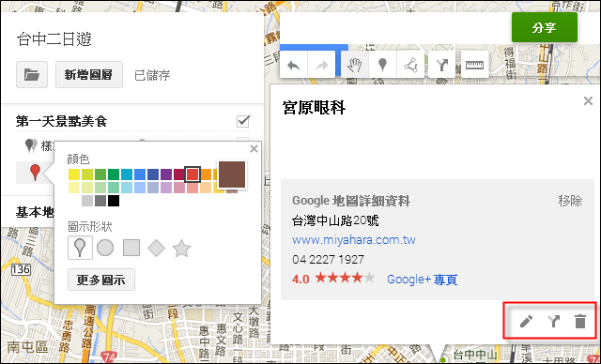The image size is (601, 364).
Task: Pick the enlarged brown color swatch
Action: point(232,174)
